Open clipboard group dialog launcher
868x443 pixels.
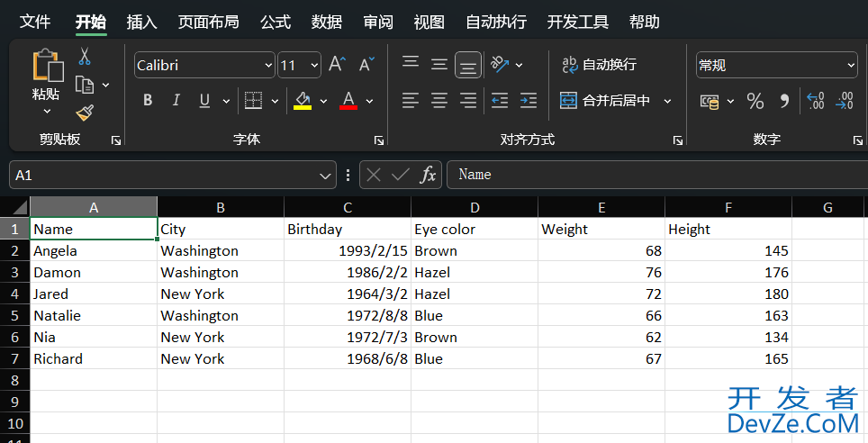115,140
